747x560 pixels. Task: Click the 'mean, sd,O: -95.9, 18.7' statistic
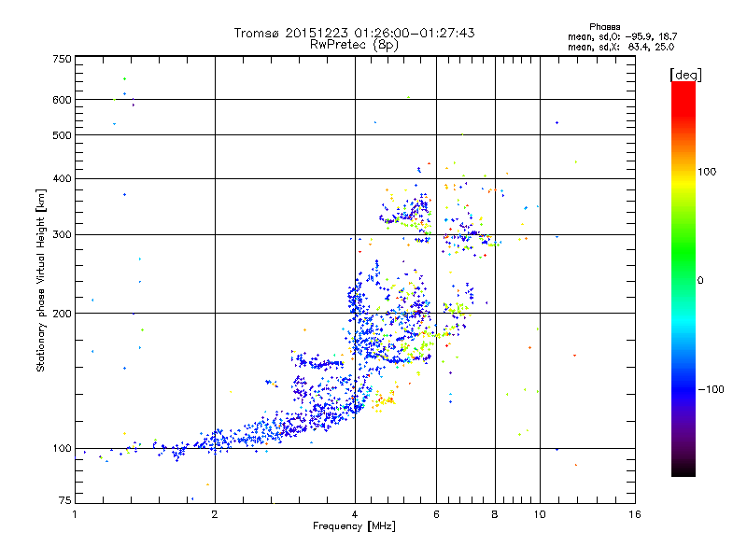[x=622, y=36]
